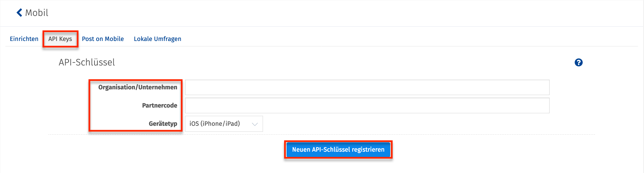Image resolution: width=644 pixels, height=173 pixels.
Task: Click the Organisation/Unternehmen field label
Action: coord(137,87)
